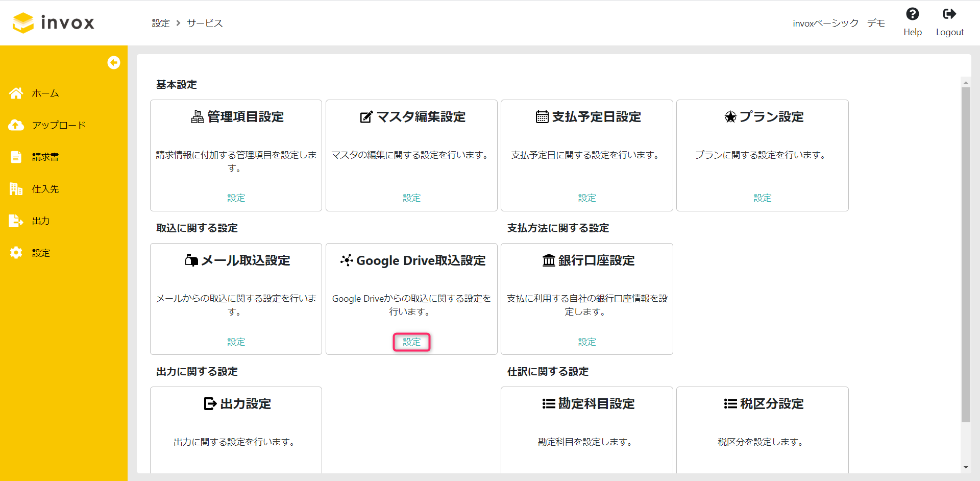Click the page vertical scrollbar thumb
980x481 pixels.
[966, 254]
